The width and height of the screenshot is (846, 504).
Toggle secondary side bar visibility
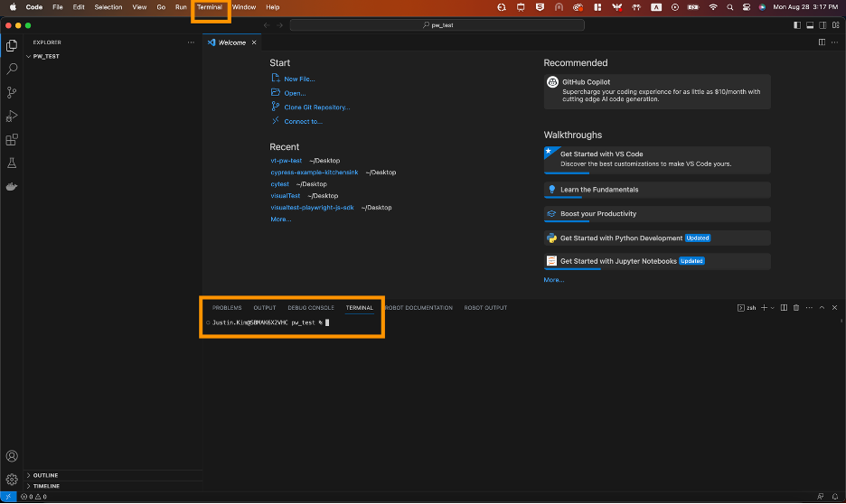pos(822,25)
